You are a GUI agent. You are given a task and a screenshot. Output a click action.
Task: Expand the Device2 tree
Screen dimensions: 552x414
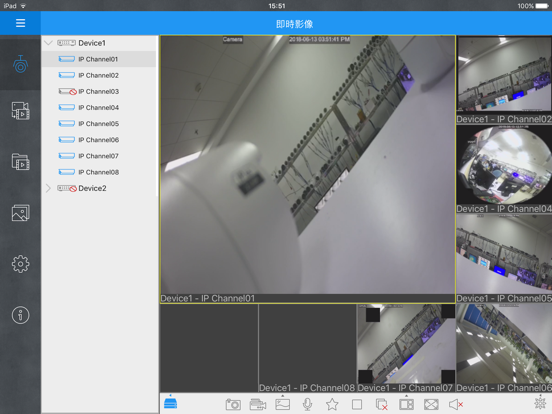(x=49, y=188)
